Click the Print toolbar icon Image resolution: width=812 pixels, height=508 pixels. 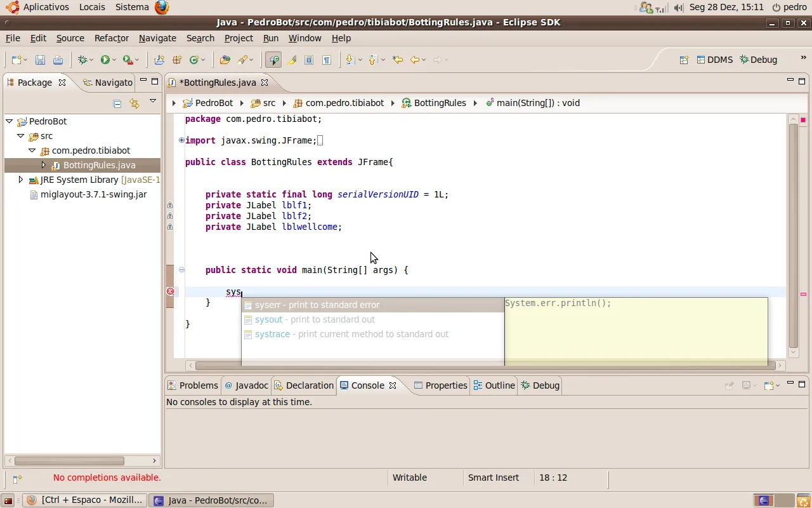click(x=58, y=60)
